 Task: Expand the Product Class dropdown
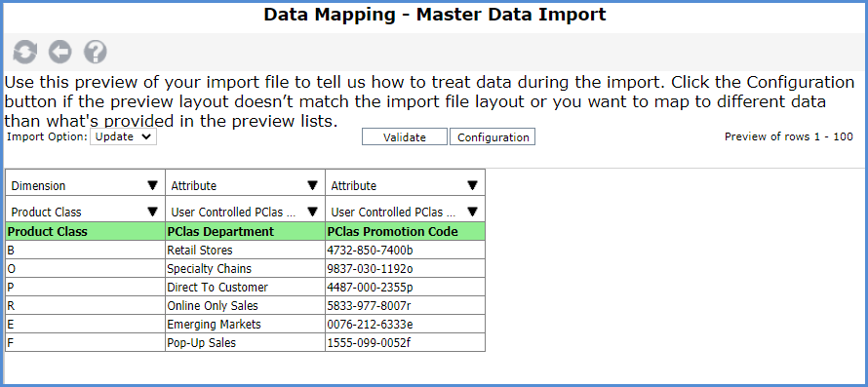[x=85, y=213]
